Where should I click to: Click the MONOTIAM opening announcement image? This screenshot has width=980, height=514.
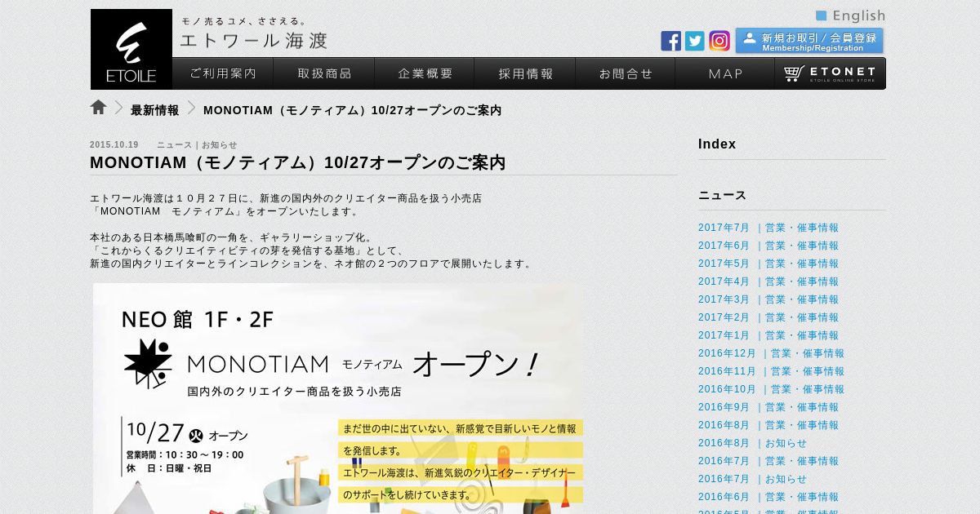[x=338, y=398]
